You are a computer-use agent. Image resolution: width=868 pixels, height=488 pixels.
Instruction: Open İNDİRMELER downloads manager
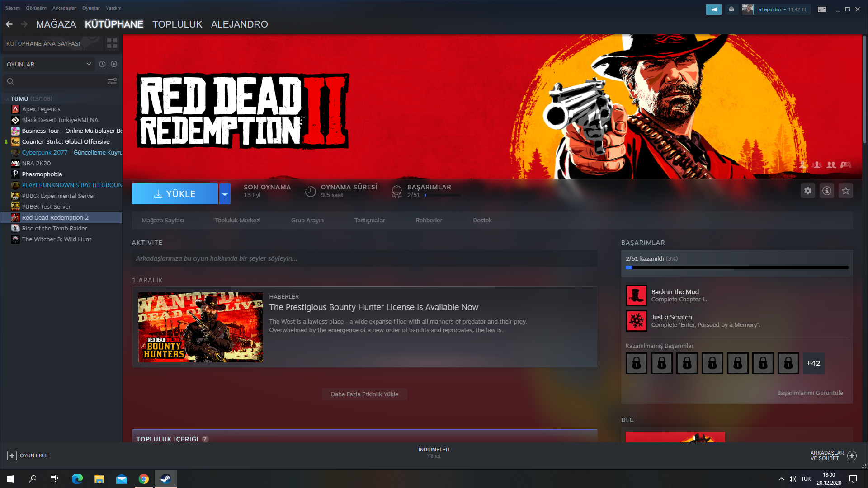434,453
